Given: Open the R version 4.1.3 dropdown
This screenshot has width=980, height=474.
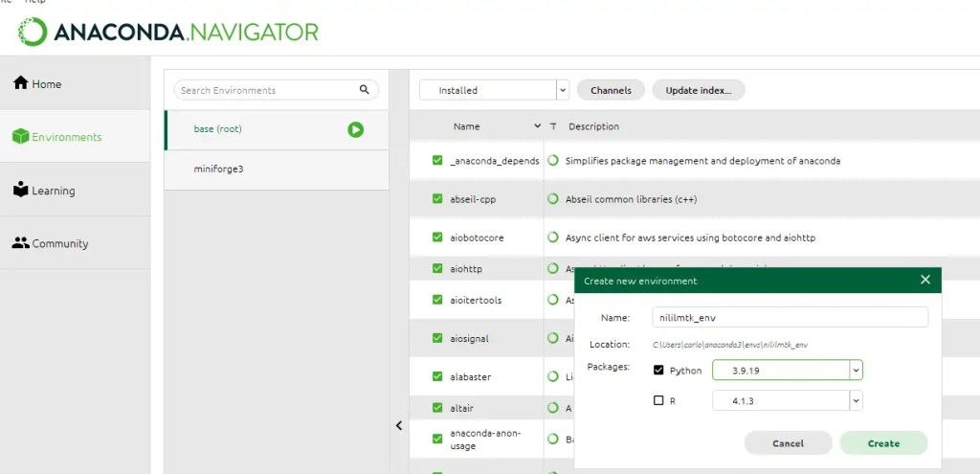Looking at the screenshot, I should [x=856, y=400].
